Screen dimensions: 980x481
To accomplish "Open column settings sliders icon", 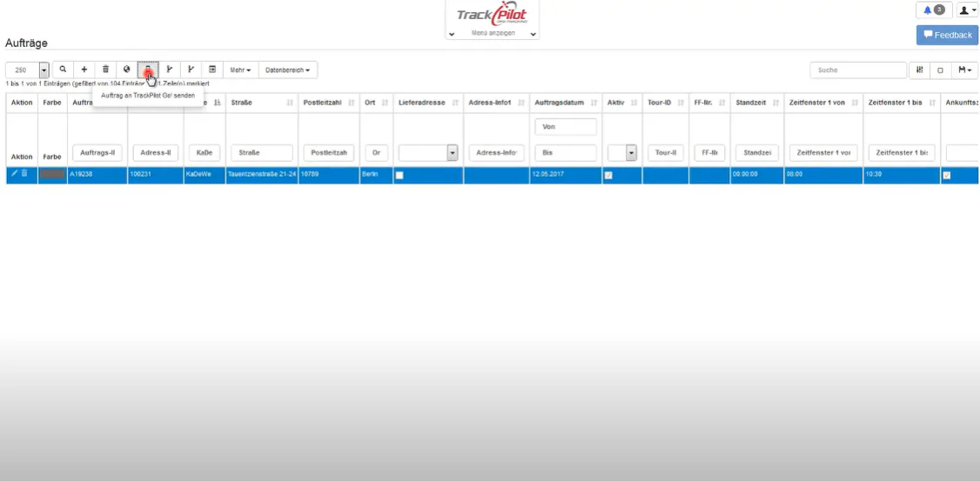I will click(x=919, y=70).
